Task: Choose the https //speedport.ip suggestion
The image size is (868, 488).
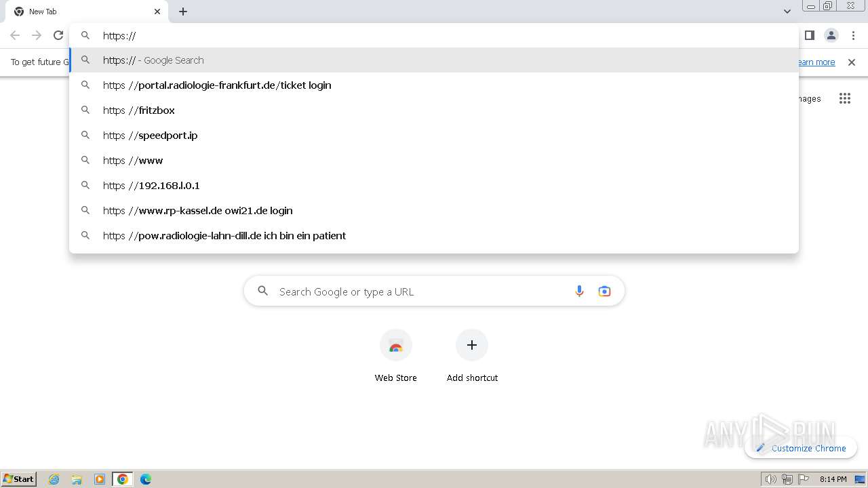Action: click(434, 135)
